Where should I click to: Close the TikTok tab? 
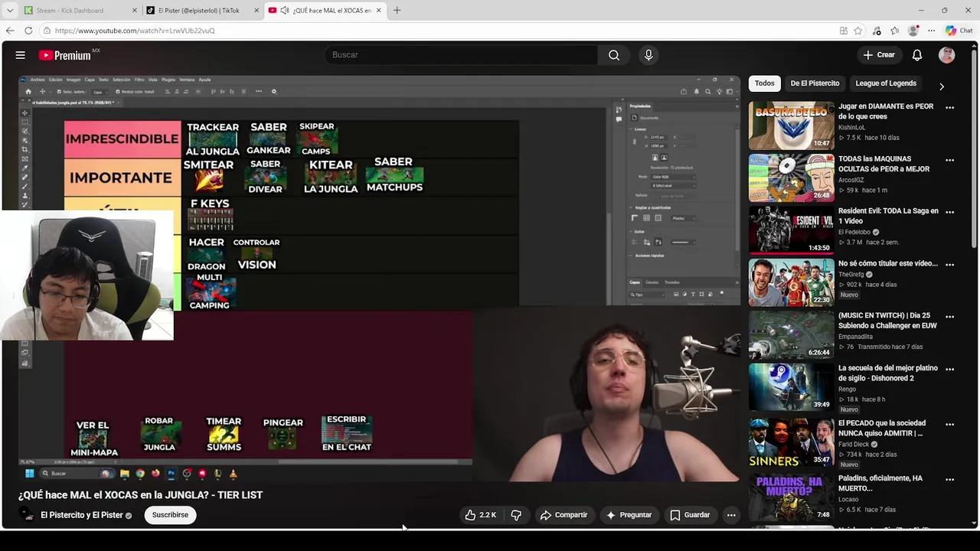pyautogui.click(x=256, y=11)
